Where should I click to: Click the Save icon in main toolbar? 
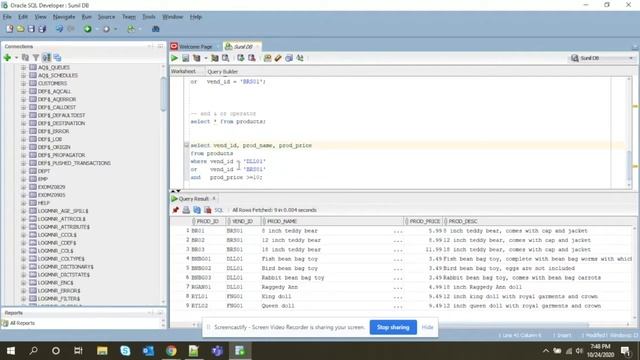[31, 29]
